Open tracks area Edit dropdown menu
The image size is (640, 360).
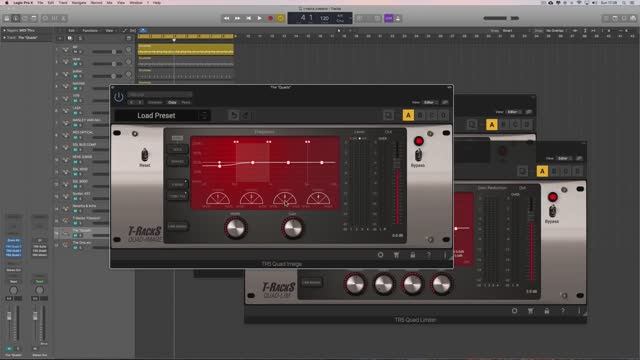72,31
